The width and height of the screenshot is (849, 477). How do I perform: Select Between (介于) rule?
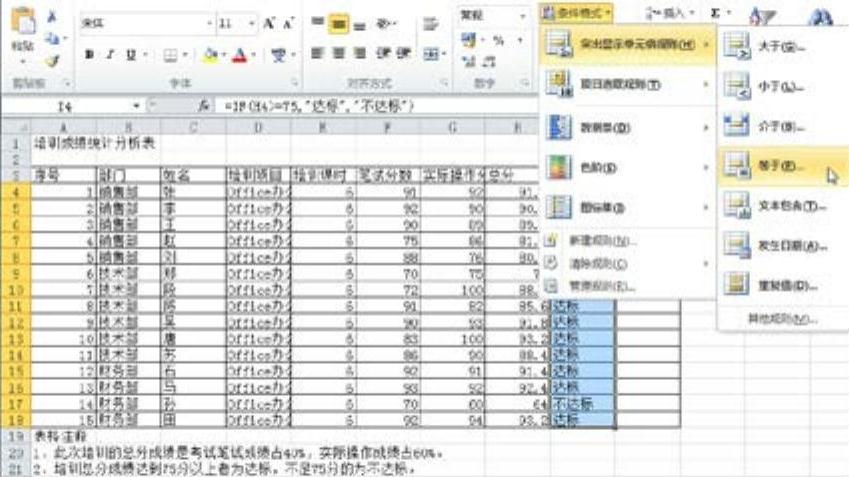782,127
